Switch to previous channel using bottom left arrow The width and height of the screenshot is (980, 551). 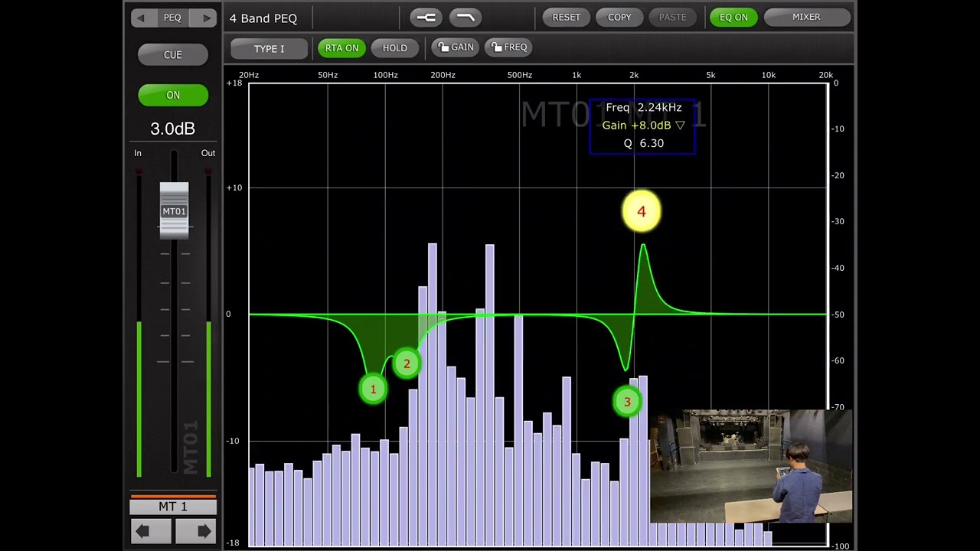(x=151, y=530)
